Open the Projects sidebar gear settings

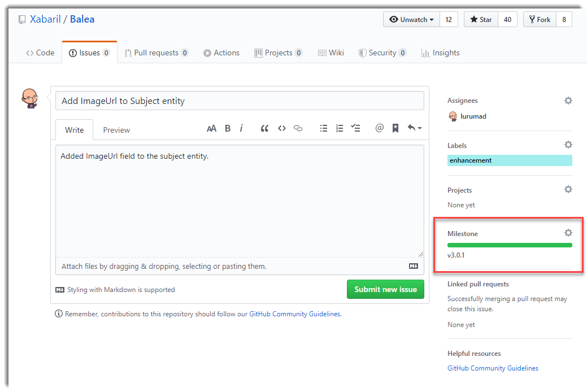tap(568, 189)
